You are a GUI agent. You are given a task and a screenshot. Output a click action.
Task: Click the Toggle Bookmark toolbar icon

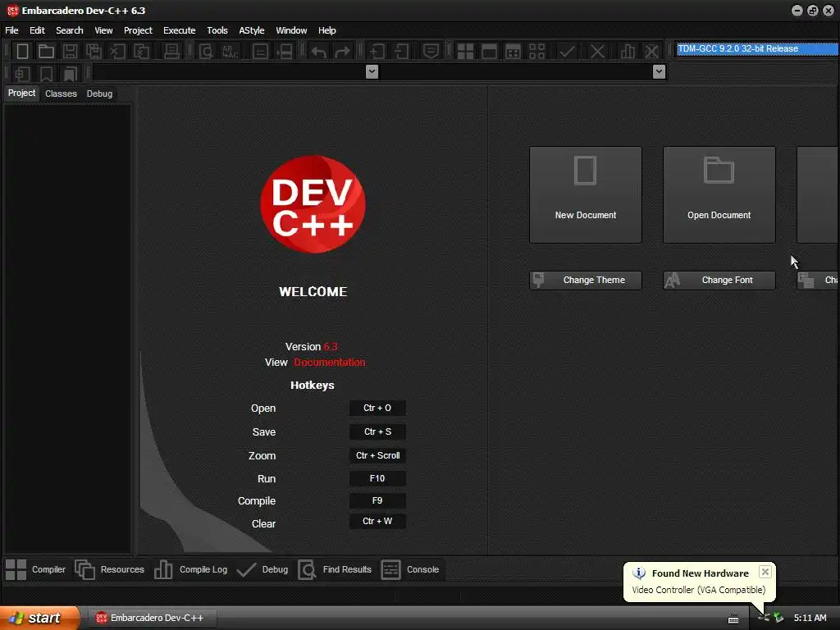point(46,73)
